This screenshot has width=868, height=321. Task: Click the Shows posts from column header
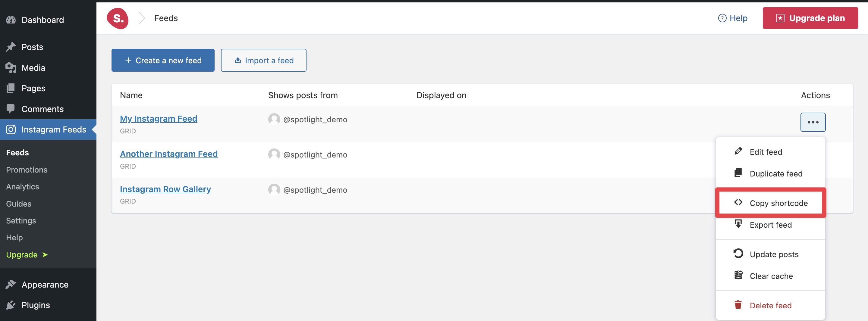[x=303, y=95]
